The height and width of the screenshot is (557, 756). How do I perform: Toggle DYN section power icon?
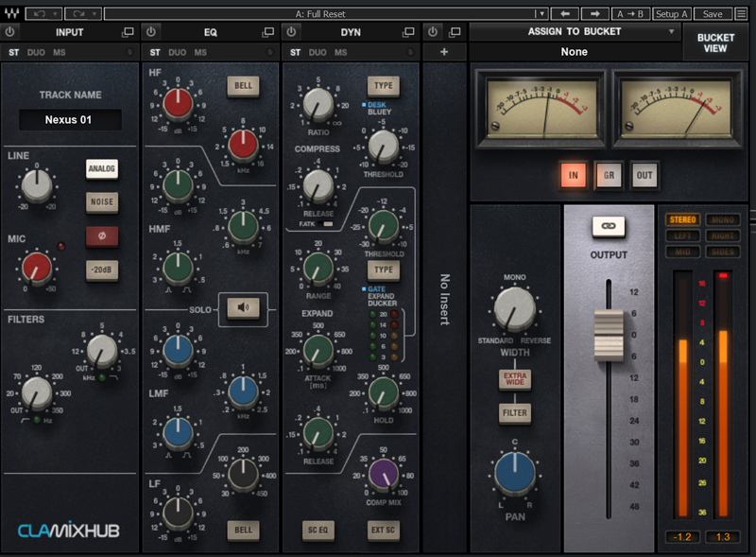point(291,32)
